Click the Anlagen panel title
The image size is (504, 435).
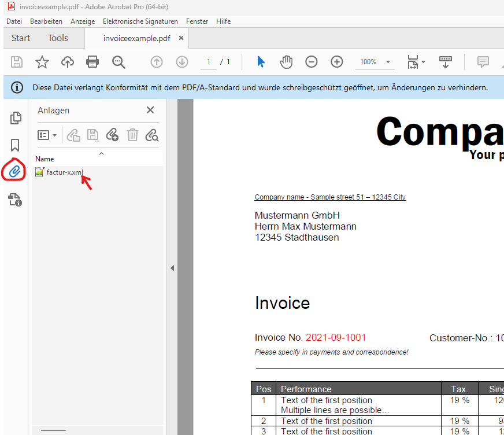pos(53,110)
